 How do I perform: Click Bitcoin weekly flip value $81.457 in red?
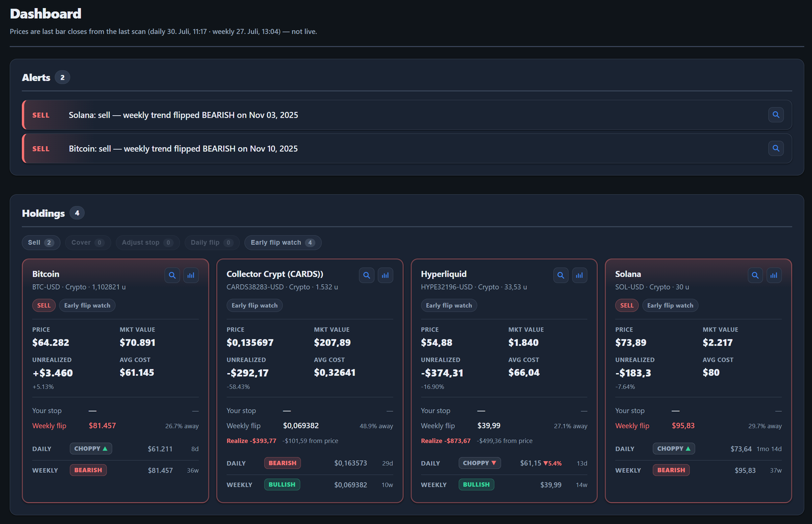pyautogui.click(x=103, y=426)
